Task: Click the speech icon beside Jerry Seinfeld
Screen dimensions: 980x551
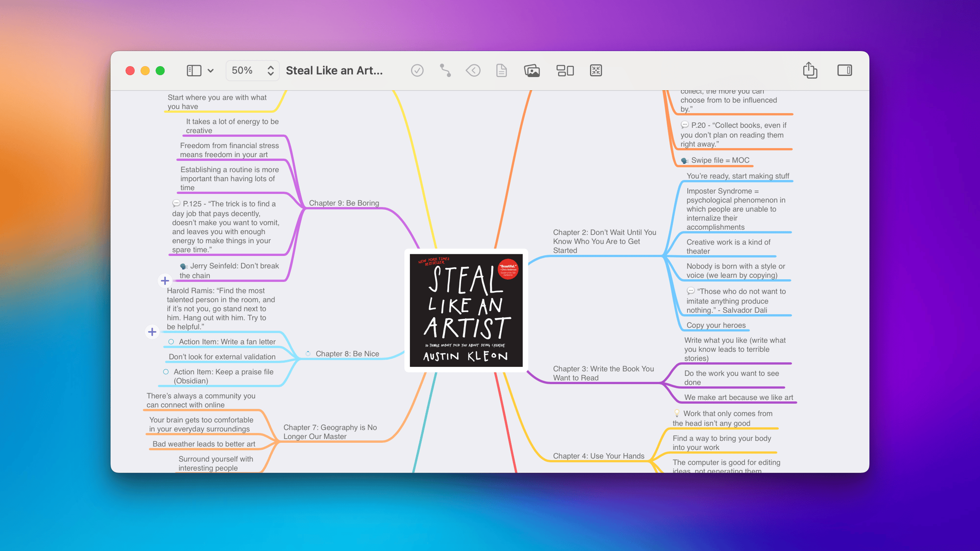Action: coord(184,266)
